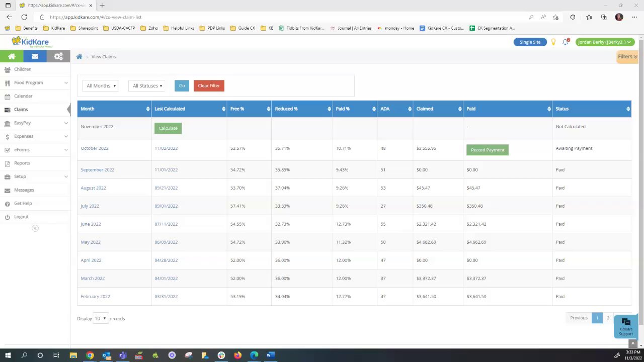Open the blue envelope messages tab
The width and height of the screenshot is (644, 362).
pos(35,56)
